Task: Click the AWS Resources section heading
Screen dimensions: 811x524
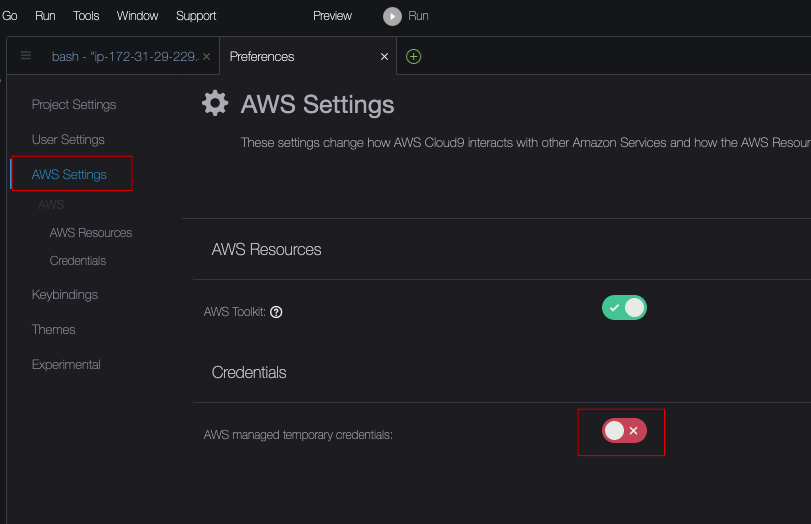Action: pyautogui.click(x=266, y=249)
